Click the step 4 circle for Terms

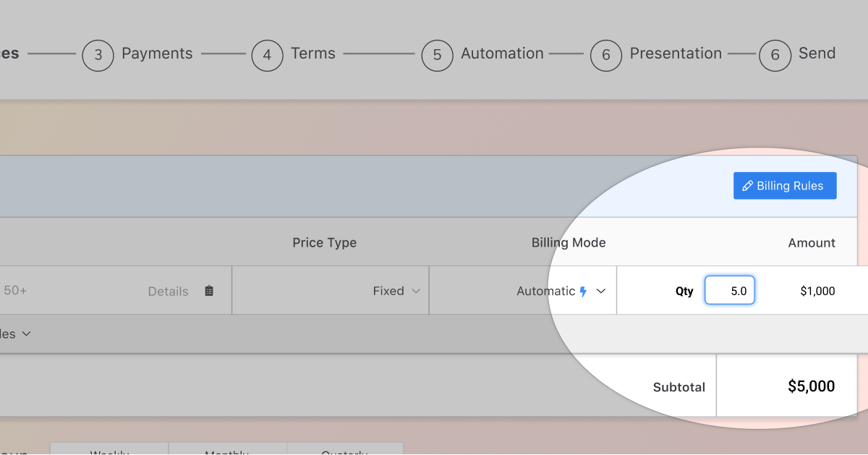267,55
